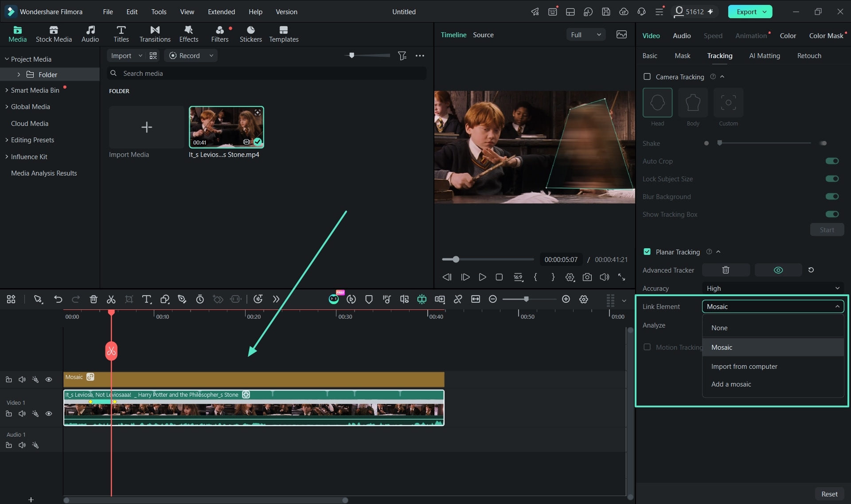Delete the Advanced Tracker with trash icon
Viewport: 851px width, 504px height.
click(726, 270)
